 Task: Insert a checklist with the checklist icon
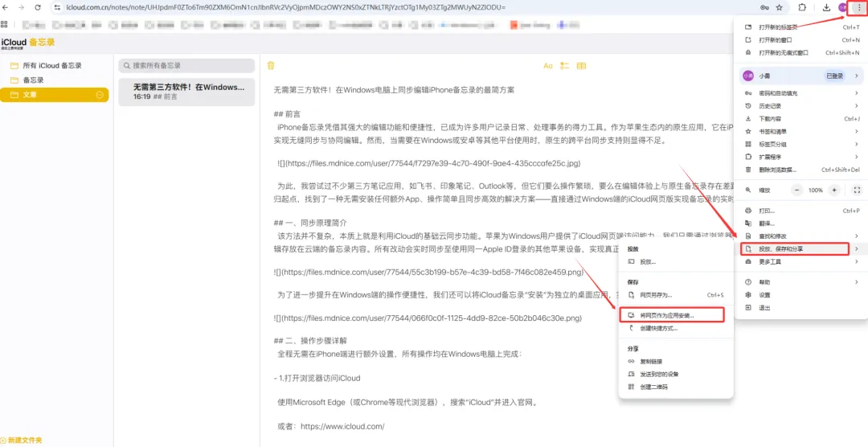565,65
